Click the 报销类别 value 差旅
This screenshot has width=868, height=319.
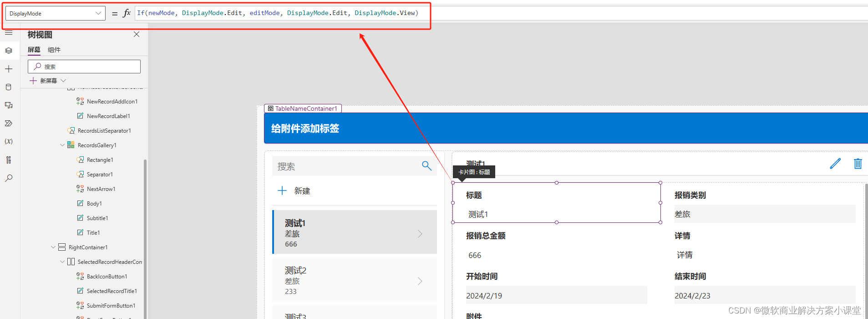click(x=765, y=214)
